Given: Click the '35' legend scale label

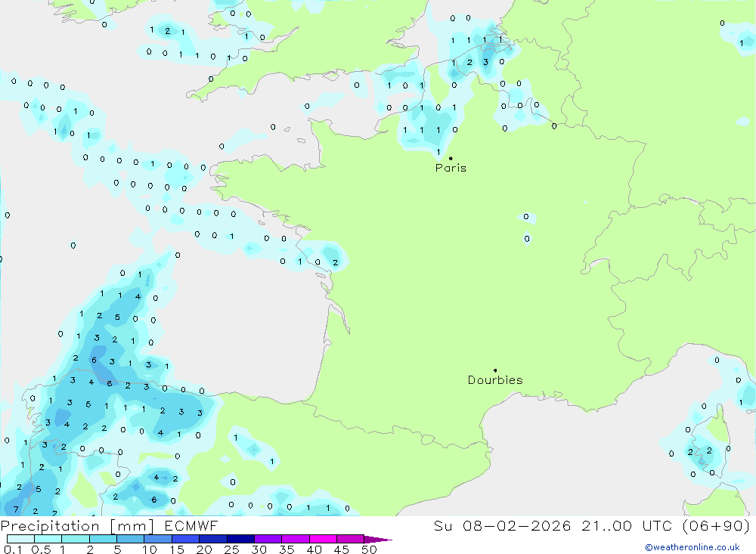Looking at the screenshot, I should point(287,549).
